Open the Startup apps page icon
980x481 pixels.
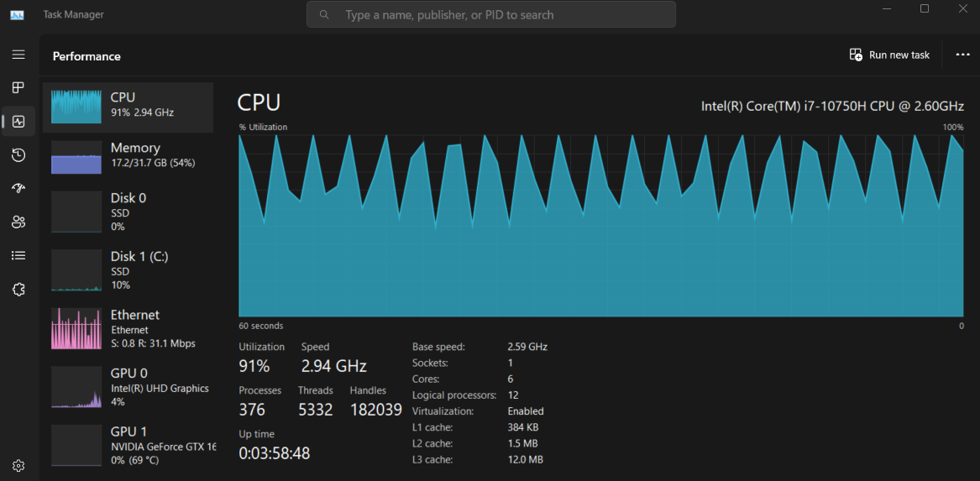(18, 189)
